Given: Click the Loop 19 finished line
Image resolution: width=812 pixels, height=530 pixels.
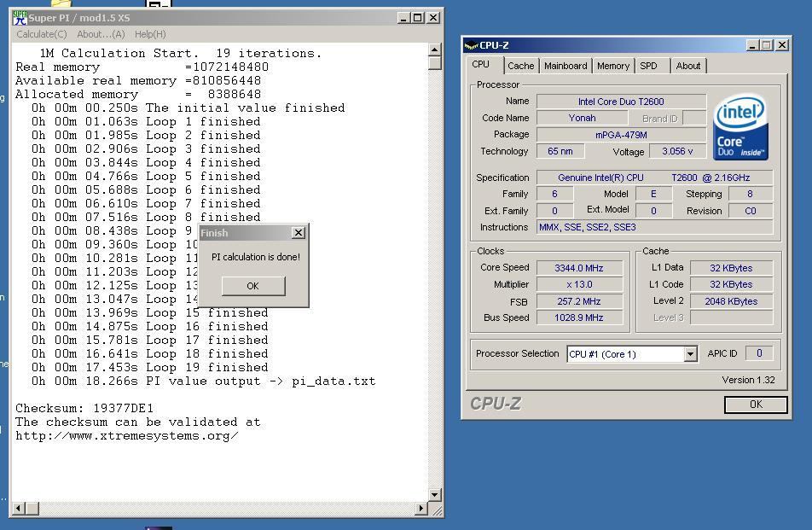Looking at the screenshot, I should pyautogui.click(x=149, y=367).
